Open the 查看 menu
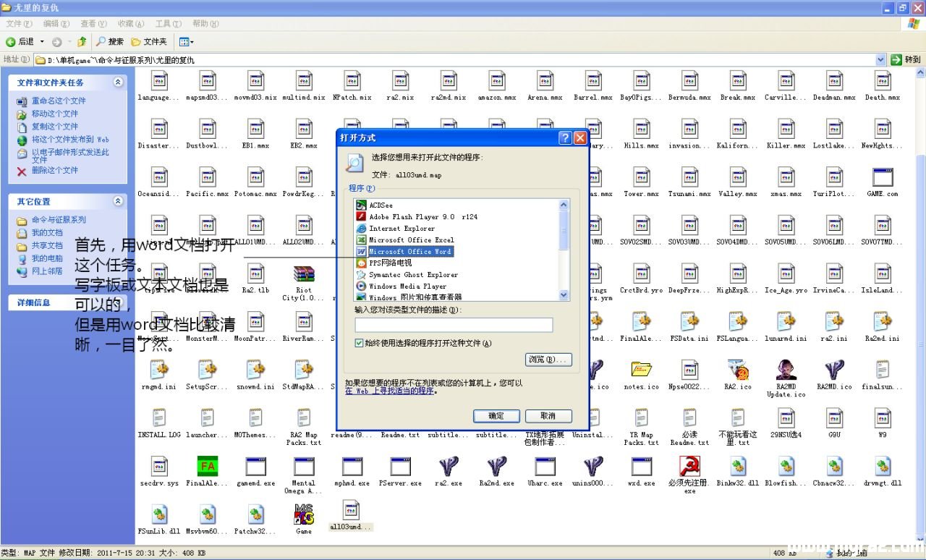This screenshot has width=926, height=560. pyautogui.click(x=93, y=24)
